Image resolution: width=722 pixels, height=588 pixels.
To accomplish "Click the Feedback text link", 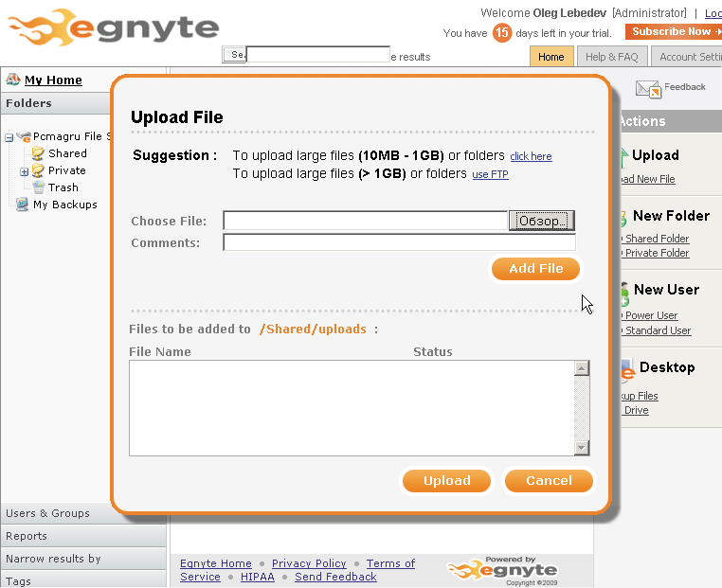I will click(x=685, y=86).
